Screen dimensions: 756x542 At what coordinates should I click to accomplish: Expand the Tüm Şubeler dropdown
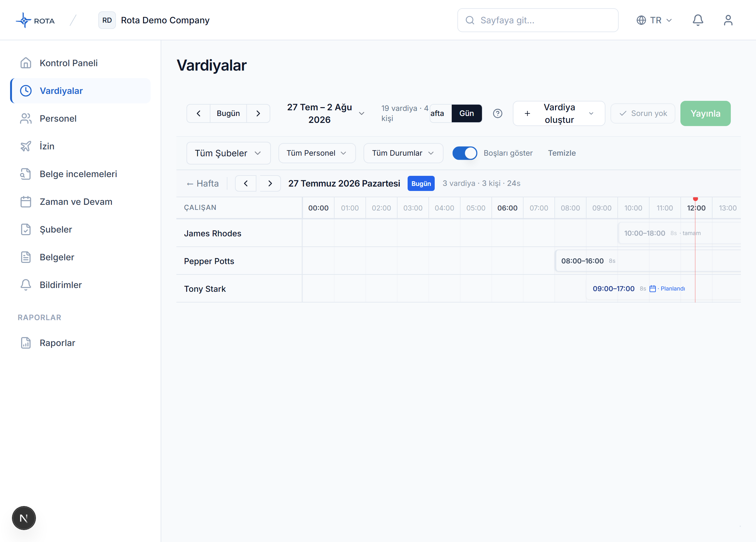[x=228, y=153]
